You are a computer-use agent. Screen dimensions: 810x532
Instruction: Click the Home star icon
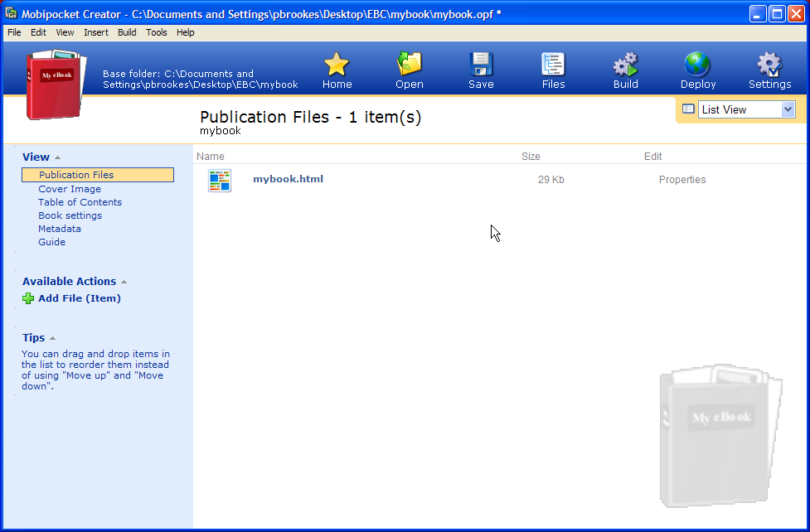coord(337,65)
